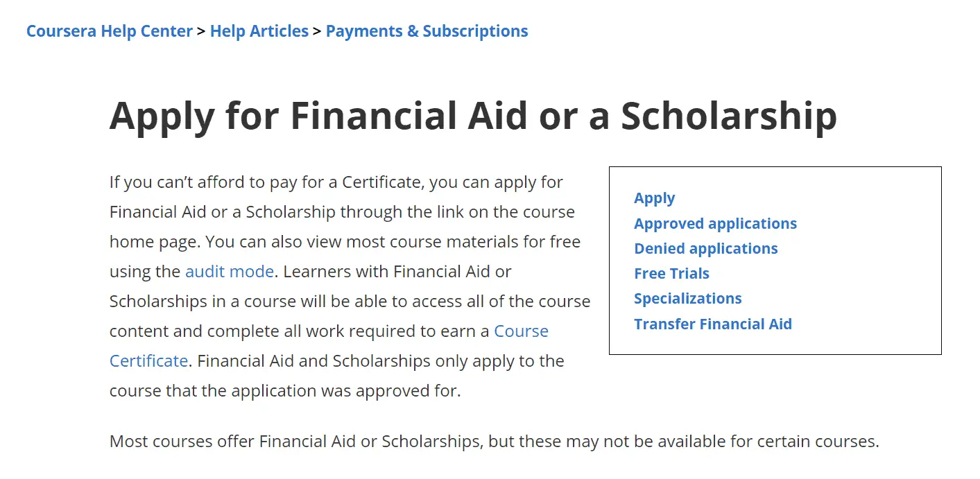
Task: Open the Course Certificate link
Action: tap(521, 331)
